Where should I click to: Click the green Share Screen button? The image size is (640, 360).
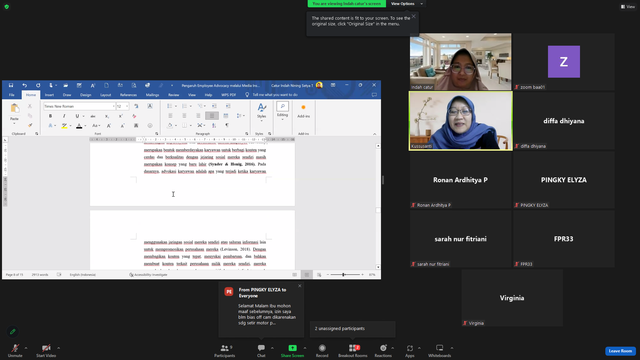(x=292, y=351)
